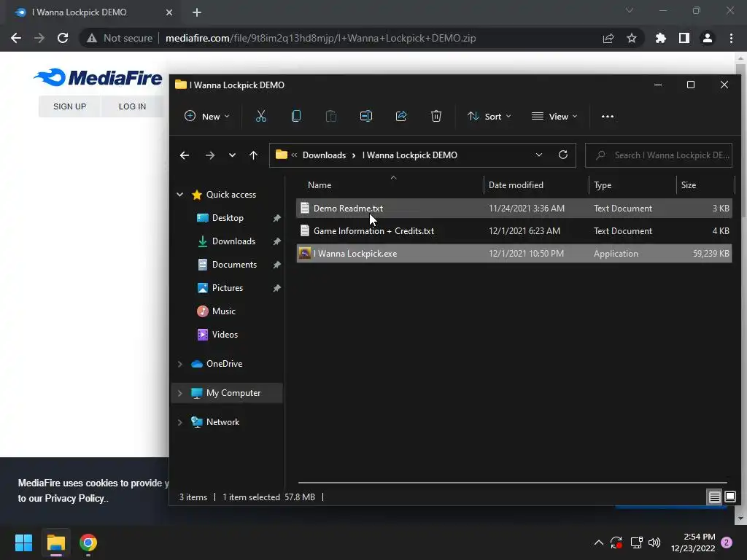Switch to details view layout icon
The height and width of the screenshot is (560, 747).
click(714, 497)
